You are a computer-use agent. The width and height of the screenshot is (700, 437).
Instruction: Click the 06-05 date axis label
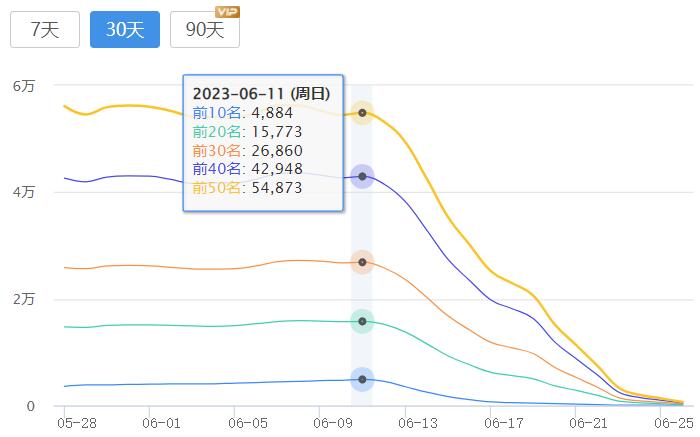[247, 423]
